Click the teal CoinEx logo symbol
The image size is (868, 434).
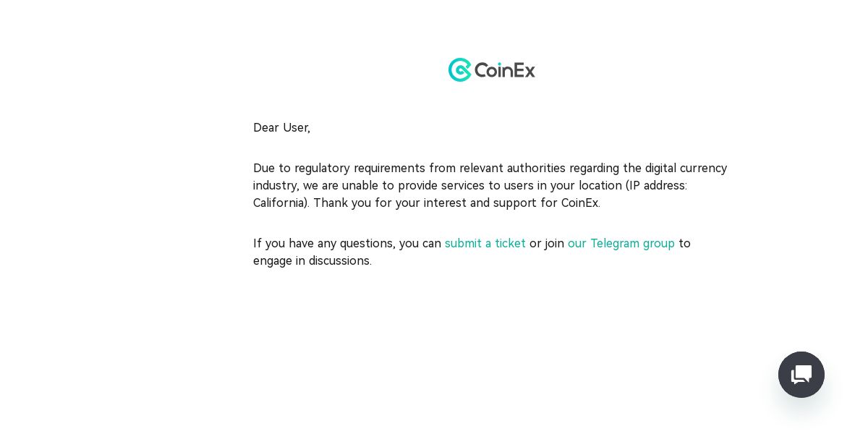coord(459,70)
